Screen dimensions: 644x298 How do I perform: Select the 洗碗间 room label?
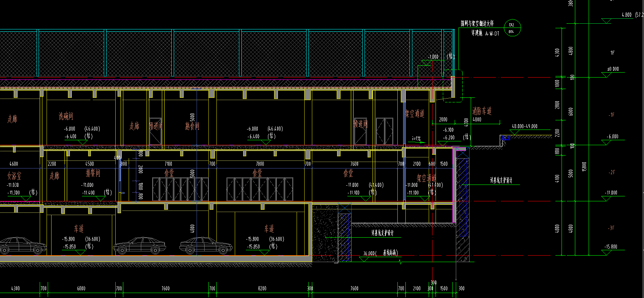(66, 116)
